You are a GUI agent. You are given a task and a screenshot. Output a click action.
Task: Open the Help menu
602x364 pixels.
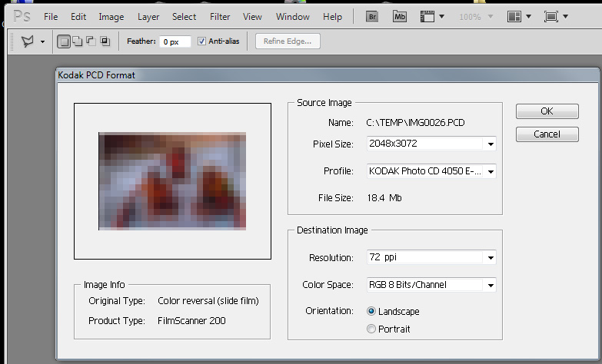coord(332,17)
